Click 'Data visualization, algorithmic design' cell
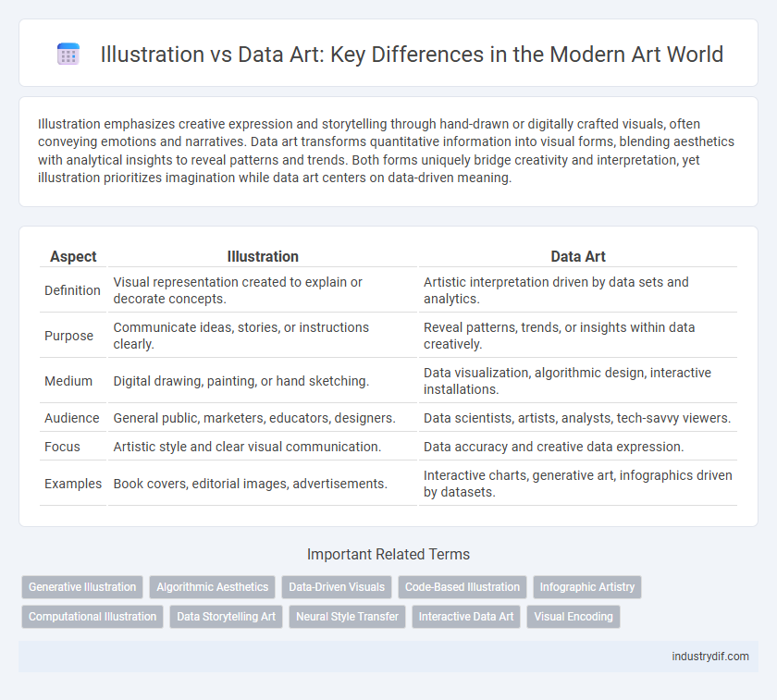 [x=578, y=381]
